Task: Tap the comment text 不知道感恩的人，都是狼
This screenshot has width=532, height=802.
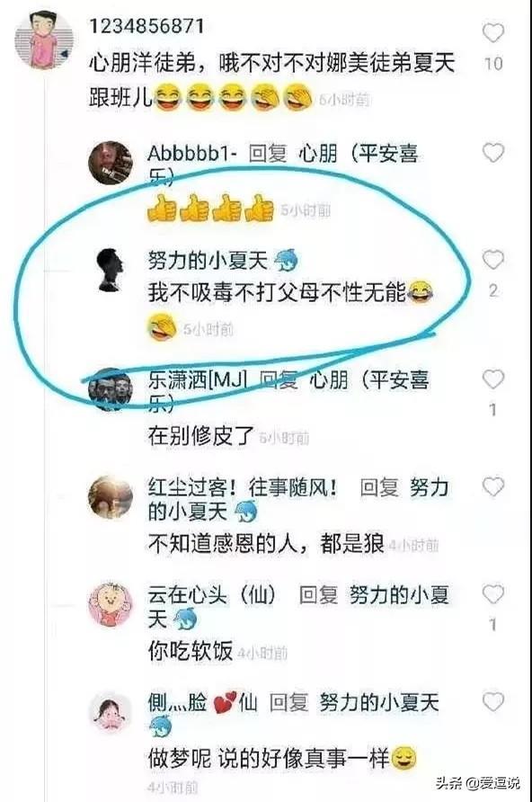Action: coord(266,544)
